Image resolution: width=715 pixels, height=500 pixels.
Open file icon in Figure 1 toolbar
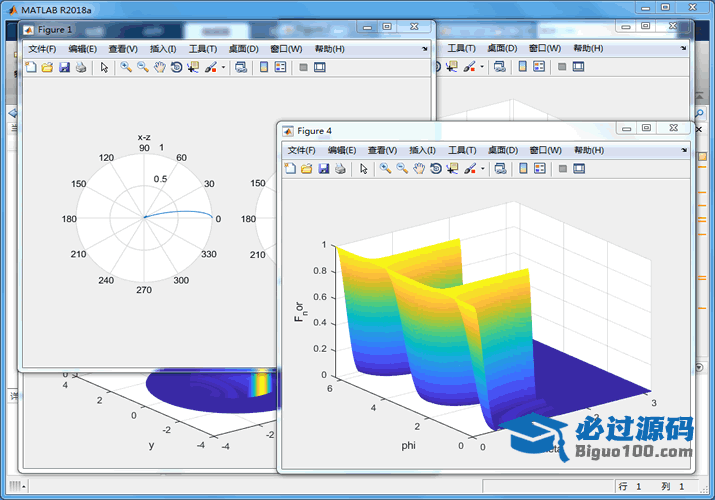pyautogui.click(x=47, y=67)
